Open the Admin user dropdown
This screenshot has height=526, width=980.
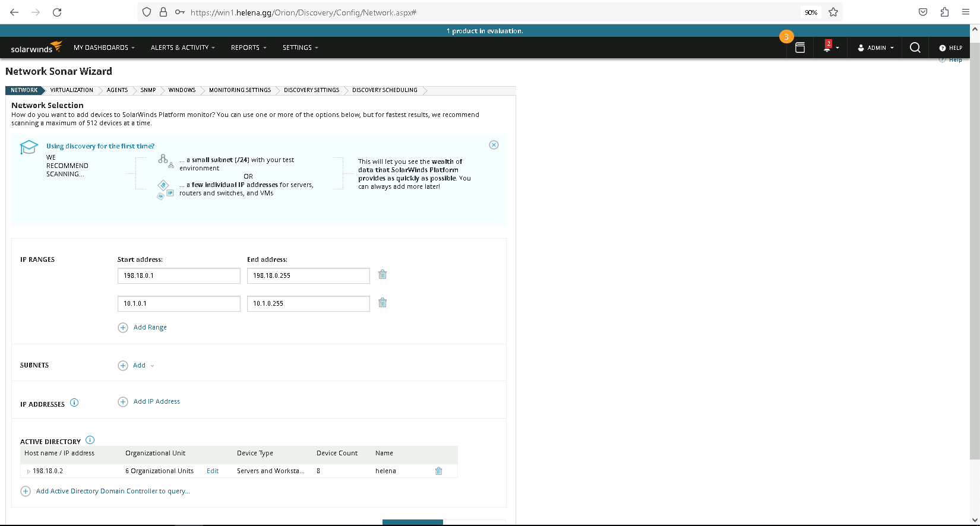875,47
